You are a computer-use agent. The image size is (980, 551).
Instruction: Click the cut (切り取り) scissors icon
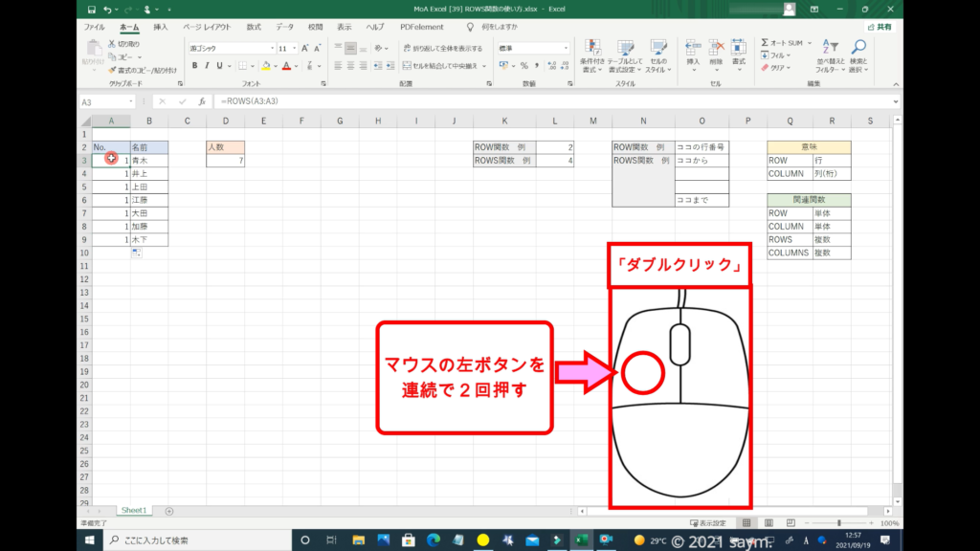click(113, 44)
